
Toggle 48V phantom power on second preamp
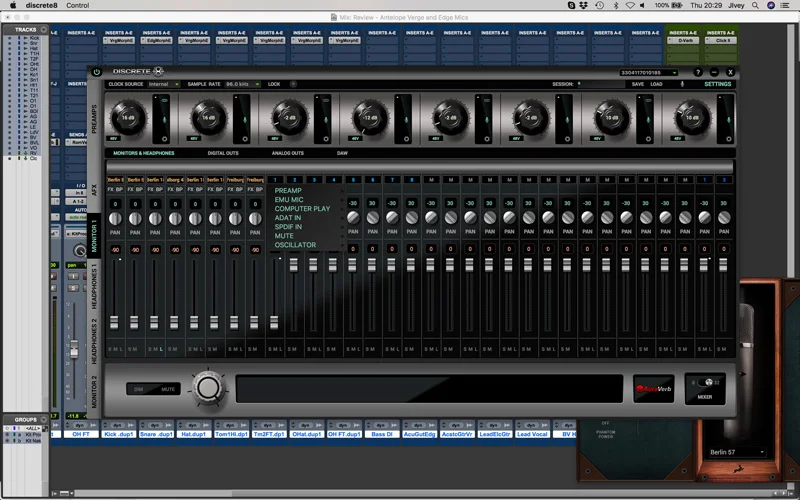pyautogui.click(x=193, y=138)
